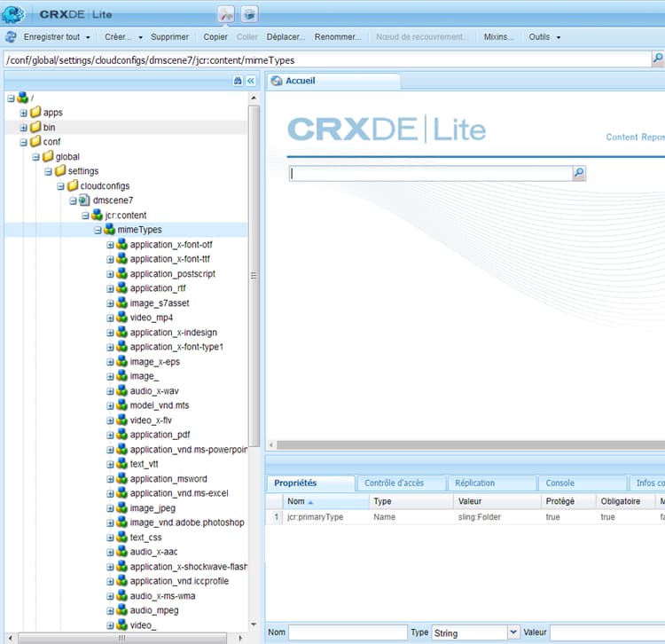Click the home search magnifier icon
665x644 pixels.
coord(579,173)
